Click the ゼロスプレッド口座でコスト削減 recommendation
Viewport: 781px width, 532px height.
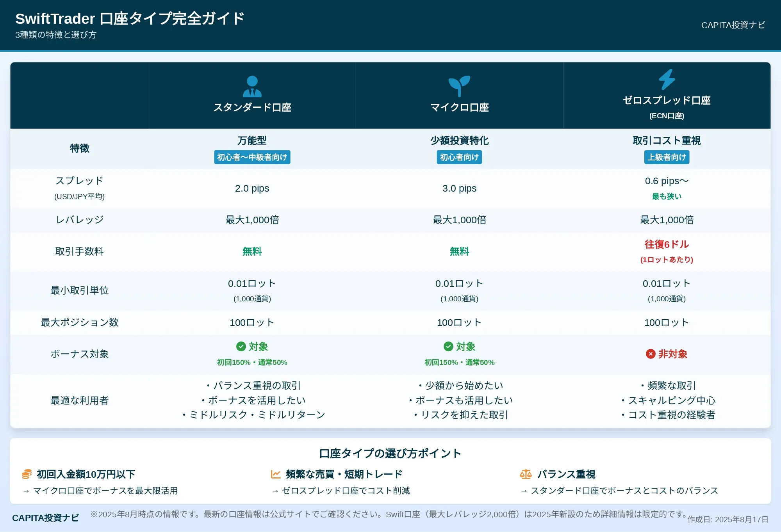point(341,491)
